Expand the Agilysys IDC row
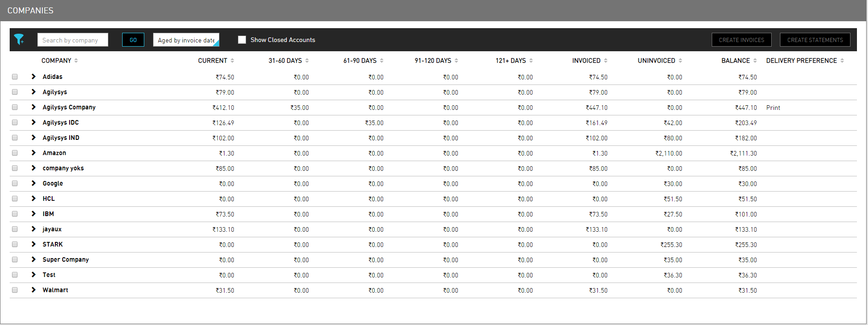Screen dimensions: 868x325 (33, 122)
